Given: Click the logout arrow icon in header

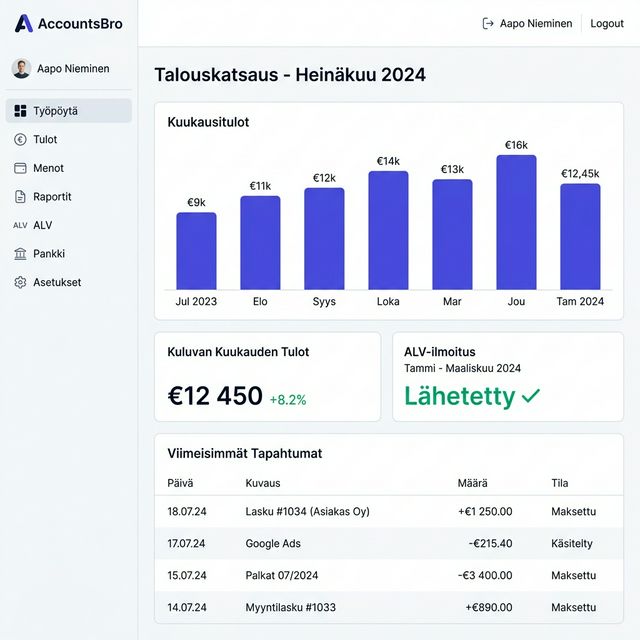Looking at the screenshot, I should coord(488,24).
